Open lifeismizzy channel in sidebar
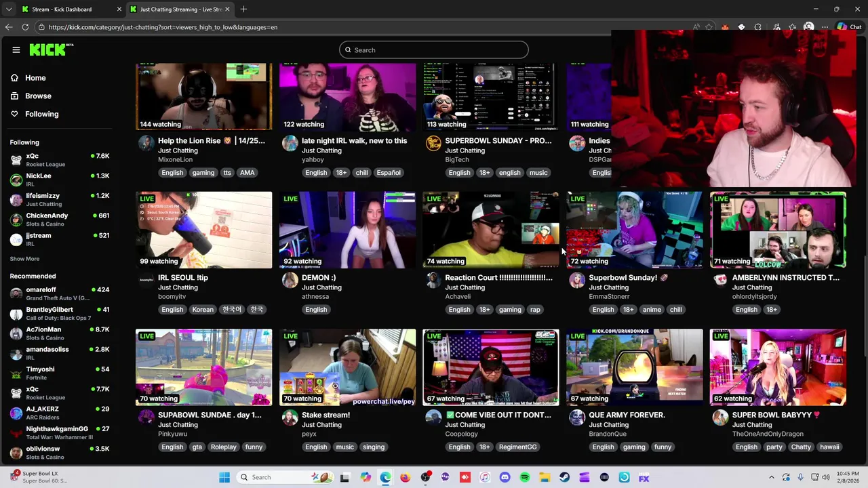 tap(60, 199)
